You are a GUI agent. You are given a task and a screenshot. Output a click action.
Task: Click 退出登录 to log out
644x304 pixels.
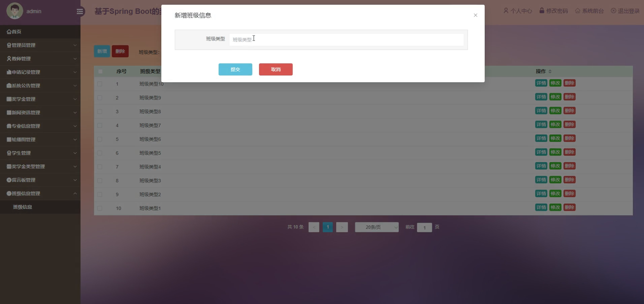tap(625, 11)
